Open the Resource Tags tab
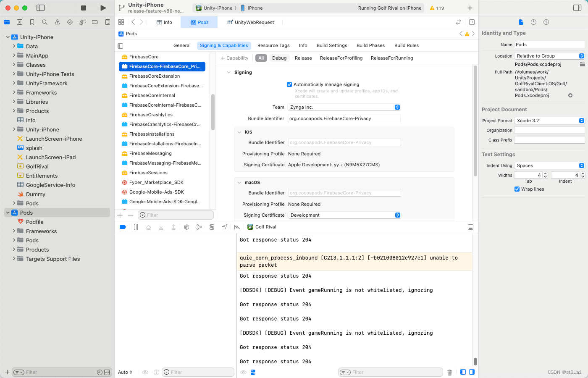The width and height of the screenshot is (588, 378). click(x=273, y=46)
